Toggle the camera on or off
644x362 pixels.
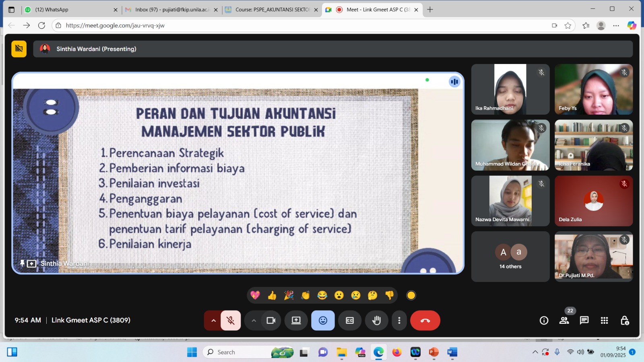(271, 321)
